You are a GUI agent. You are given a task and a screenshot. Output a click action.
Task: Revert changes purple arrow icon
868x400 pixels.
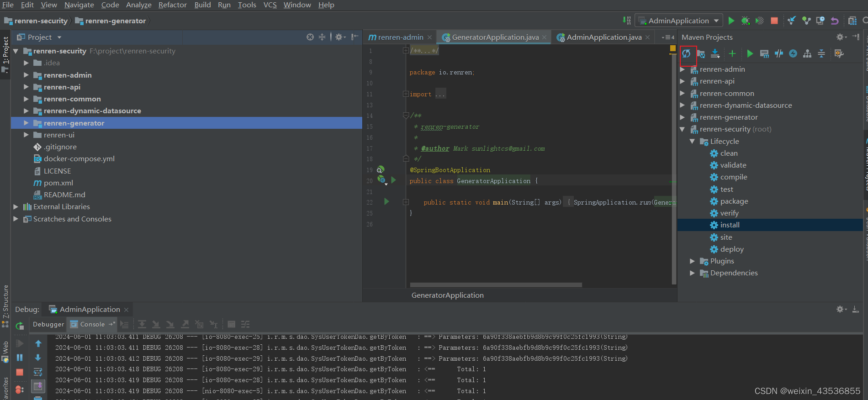click(835, 21)
